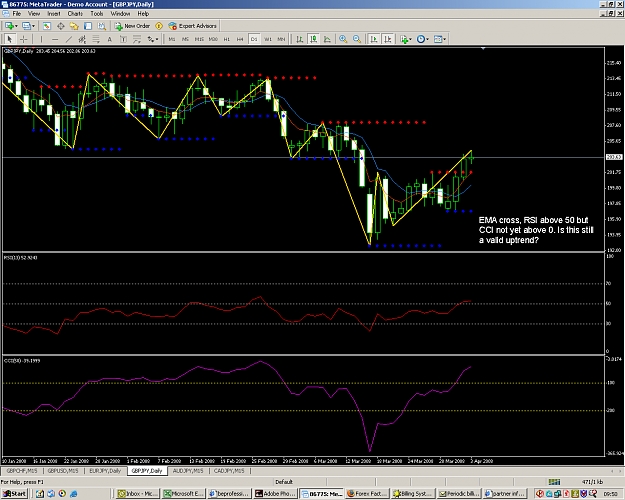Select the text 'A' drawing tool
The image size is (625, 500).
[110, 39]
